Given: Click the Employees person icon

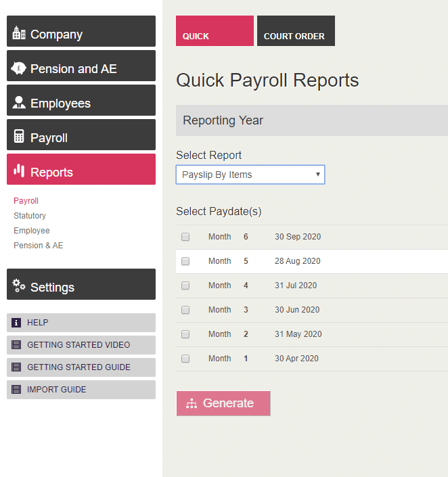Looking at the screenshot, I should [19, 103].
